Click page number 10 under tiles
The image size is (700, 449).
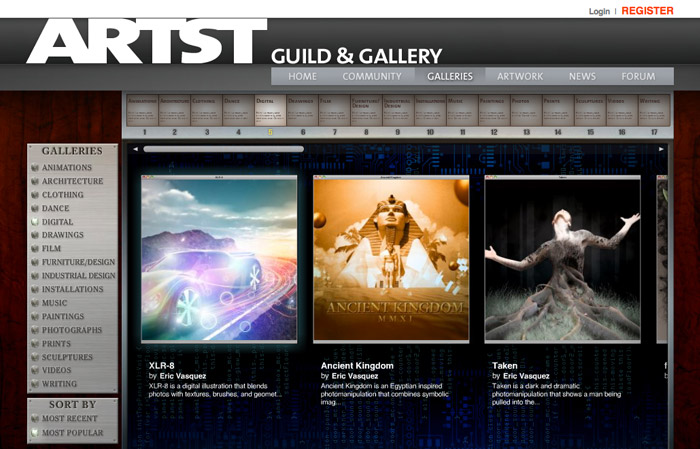[x=430, y=132]
